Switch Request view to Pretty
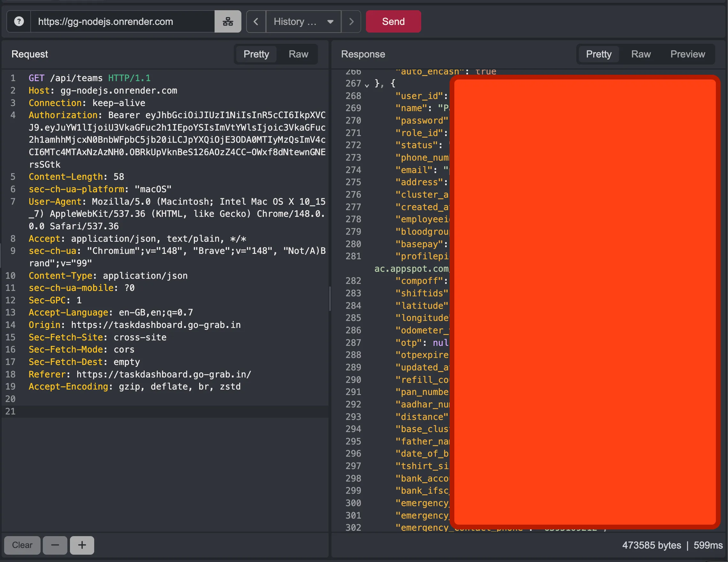 pyautogui.click(x=256, y=54)
